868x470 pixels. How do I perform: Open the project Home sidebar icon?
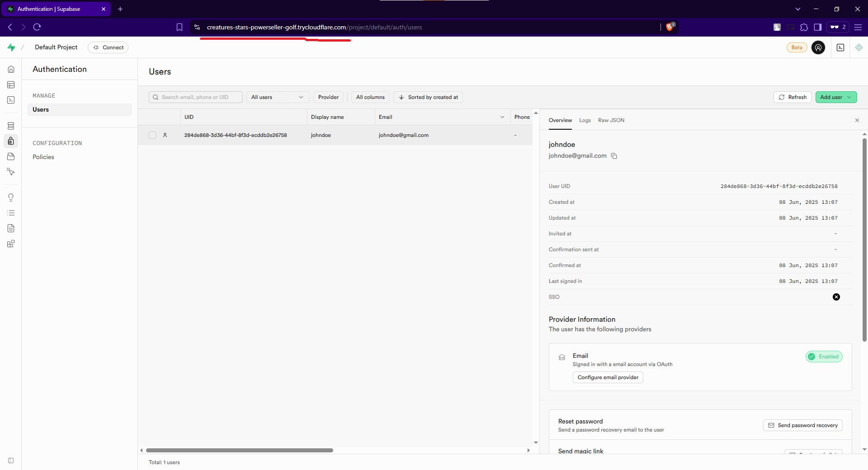(11, 69)
